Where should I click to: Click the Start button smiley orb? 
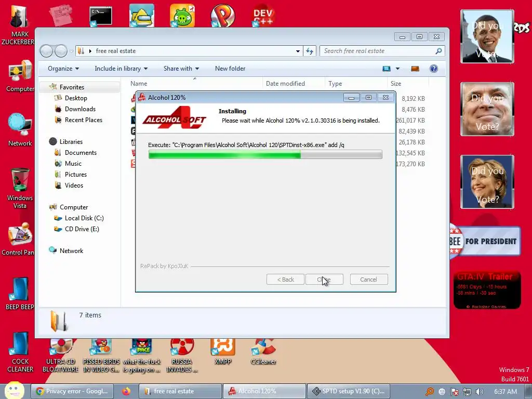click(14, 391)
